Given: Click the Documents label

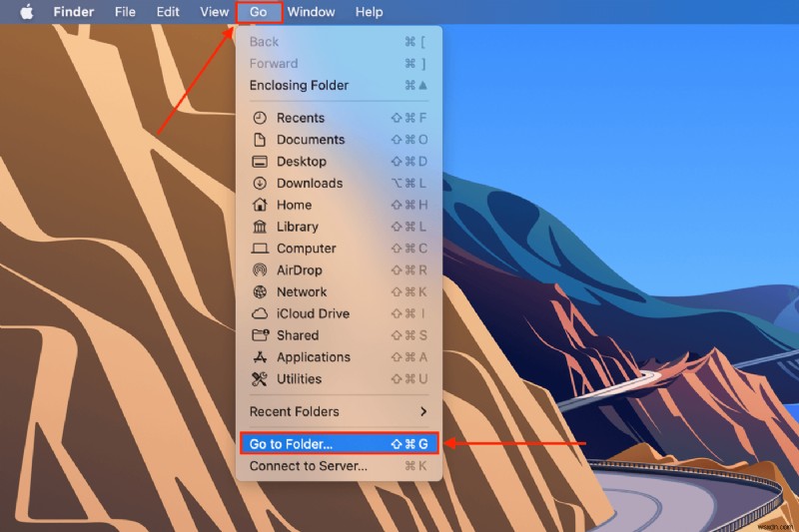Looking at the screenshot, I should (311, 140).
